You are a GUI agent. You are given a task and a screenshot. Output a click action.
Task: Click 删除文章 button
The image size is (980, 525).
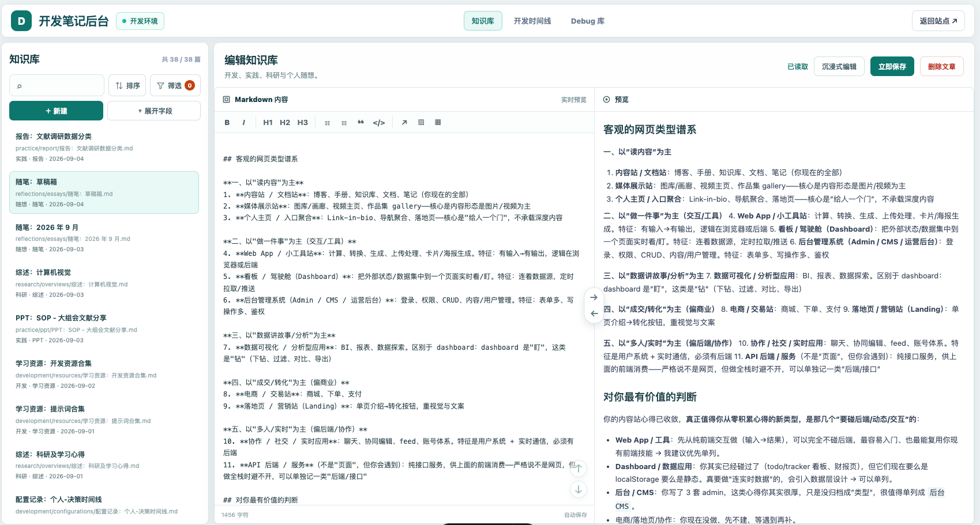pos(942,67)
